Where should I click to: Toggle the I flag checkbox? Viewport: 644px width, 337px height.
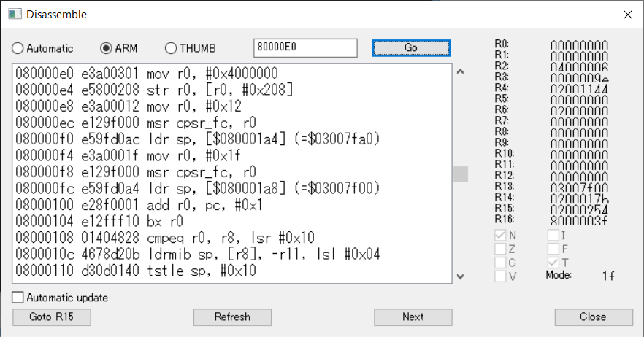pyautogui.click(x=553, y=235)
